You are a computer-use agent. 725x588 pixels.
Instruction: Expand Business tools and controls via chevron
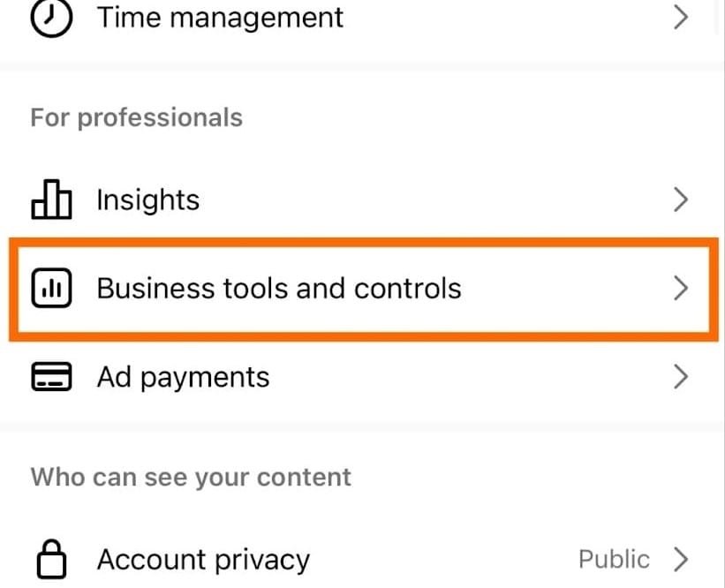(x=681, y=288)
